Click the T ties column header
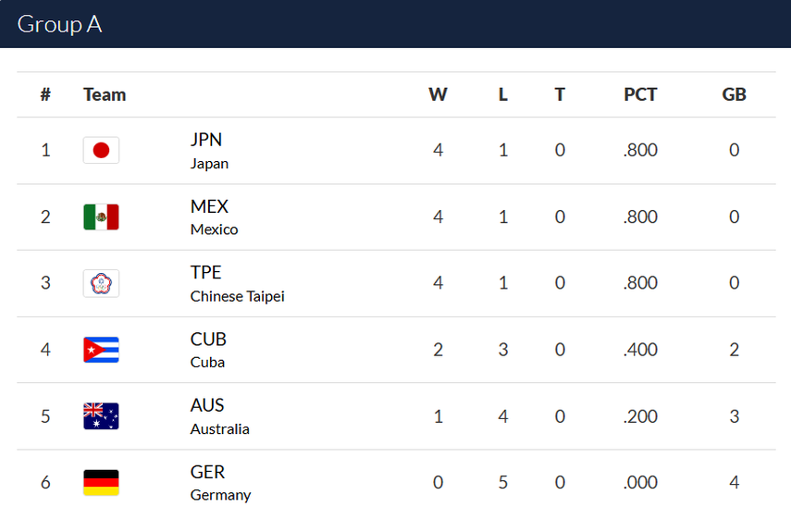This screenshot has width=791, height=532. pyautogui.click(x=560, y=94)
